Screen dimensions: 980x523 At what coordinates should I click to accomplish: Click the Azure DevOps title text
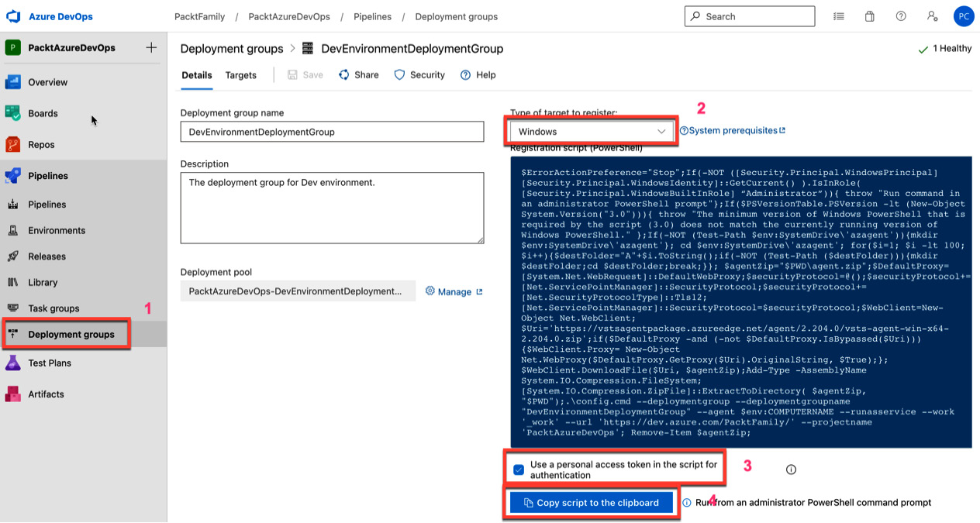coord(60,16)
